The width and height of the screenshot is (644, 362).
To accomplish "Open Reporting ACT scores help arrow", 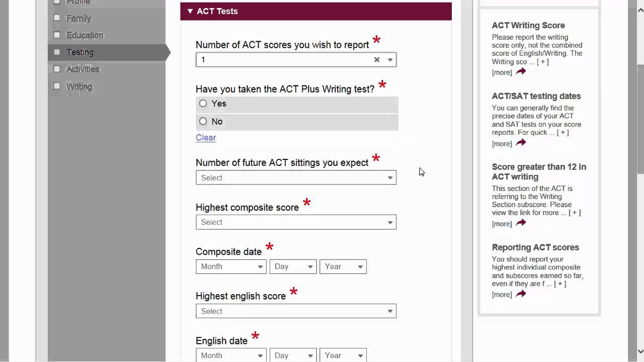I will 521,294.
